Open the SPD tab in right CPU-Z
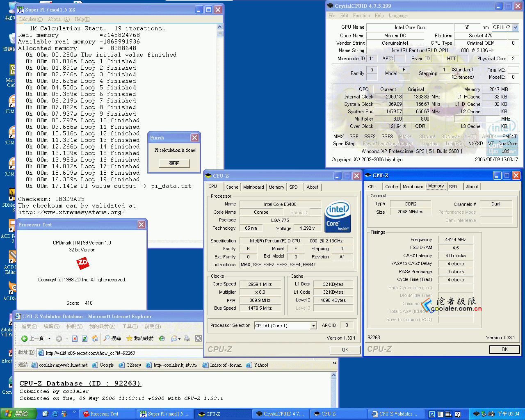This screenshot has height=420, width=525. pos(453,187)
